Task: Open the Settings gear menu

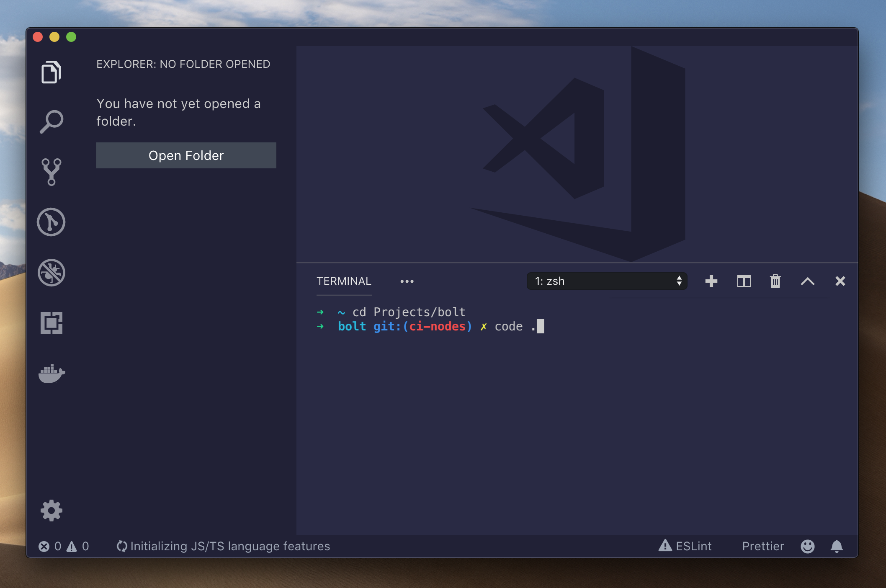Action: click(52, 511)
